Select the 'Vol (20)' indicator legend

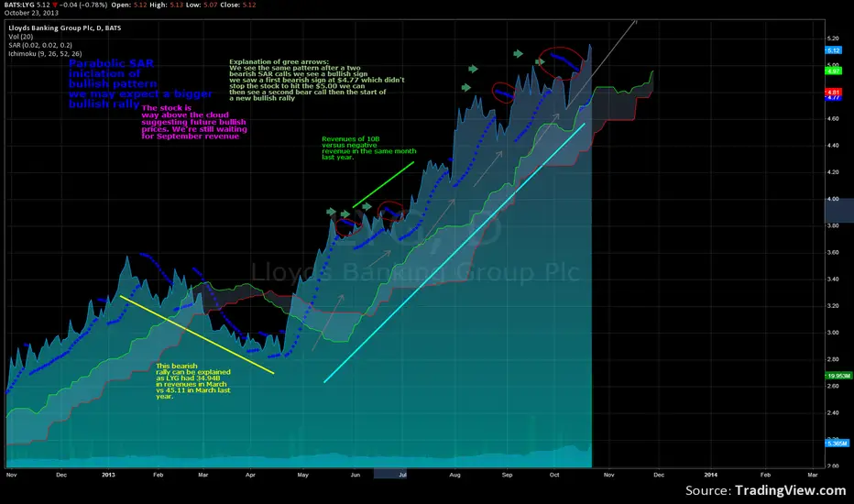click(21, 37)
